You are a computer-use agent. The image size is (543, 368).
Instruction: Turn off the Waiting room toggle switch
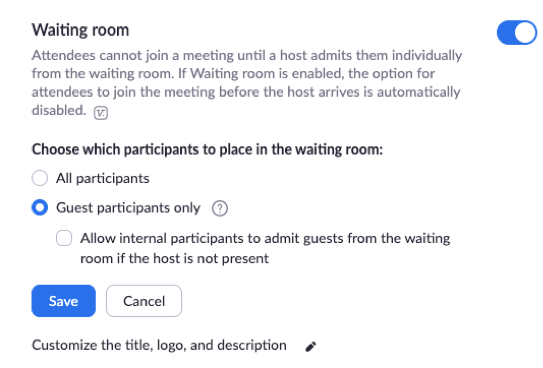[517, 33]
